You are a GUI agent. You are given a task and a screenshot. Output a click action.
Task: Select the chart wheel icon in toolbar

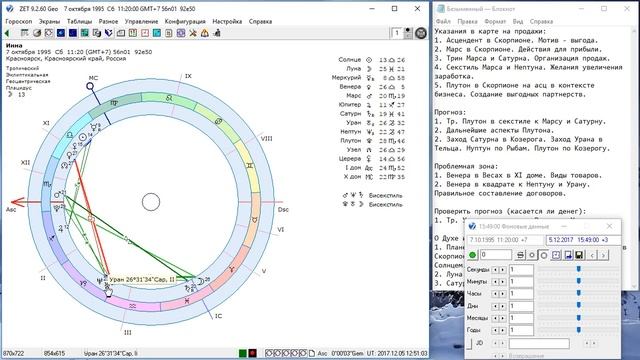tap(49, 33)
